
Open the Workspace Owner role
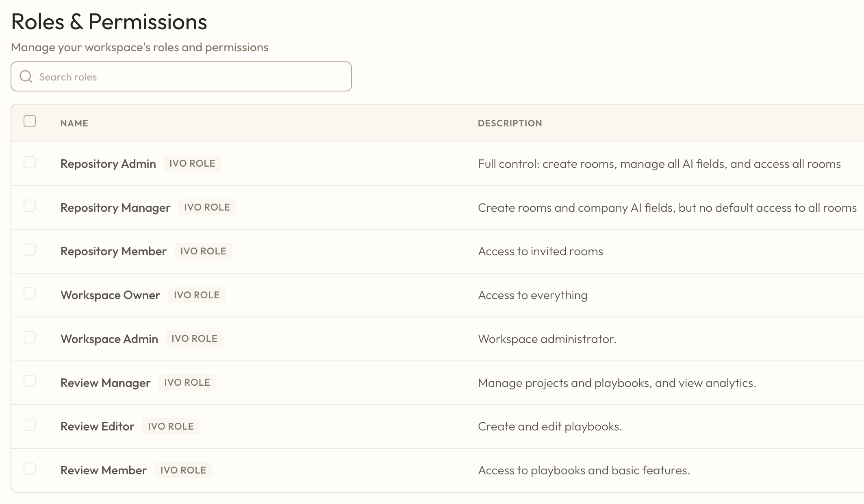click(110, 295)
